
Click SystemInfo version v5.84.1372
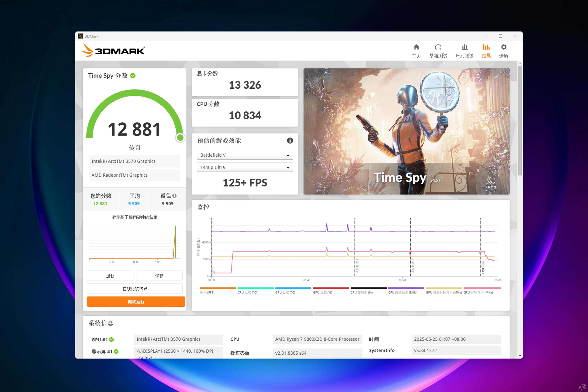pyautogui.click(x=456, y=350)
